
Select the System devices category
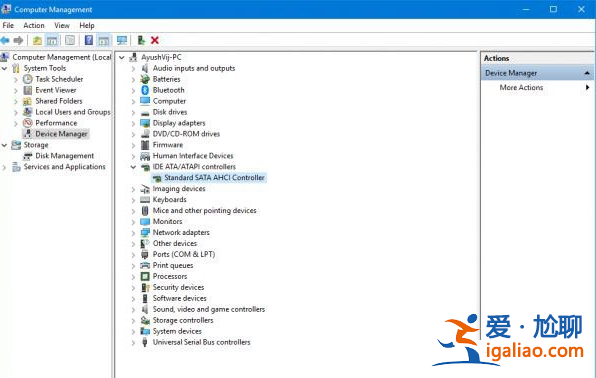tap(177, 331)
